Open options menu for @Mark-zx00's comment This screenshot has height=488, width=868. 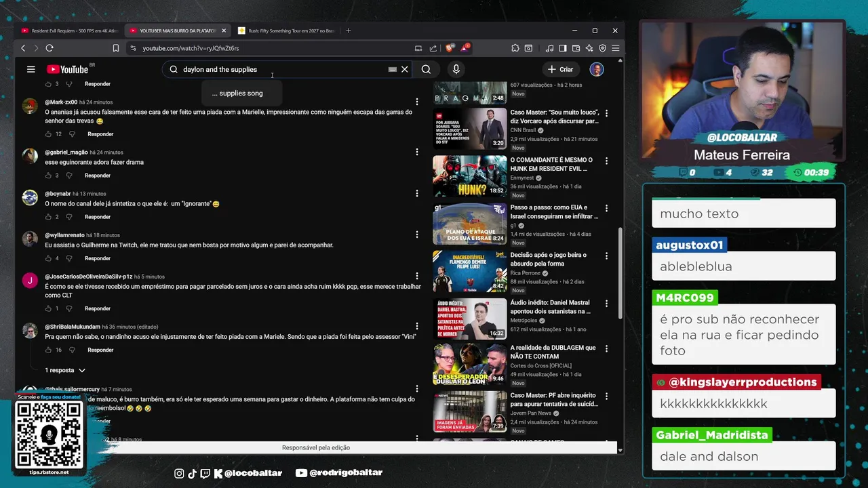(x=417, y=102)
